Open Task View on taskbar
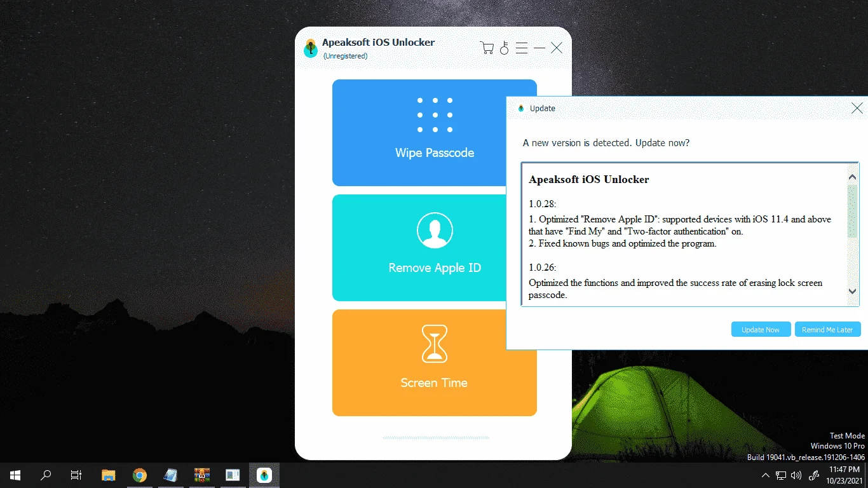Screen dimensions: 868x488 coord(76,475)
